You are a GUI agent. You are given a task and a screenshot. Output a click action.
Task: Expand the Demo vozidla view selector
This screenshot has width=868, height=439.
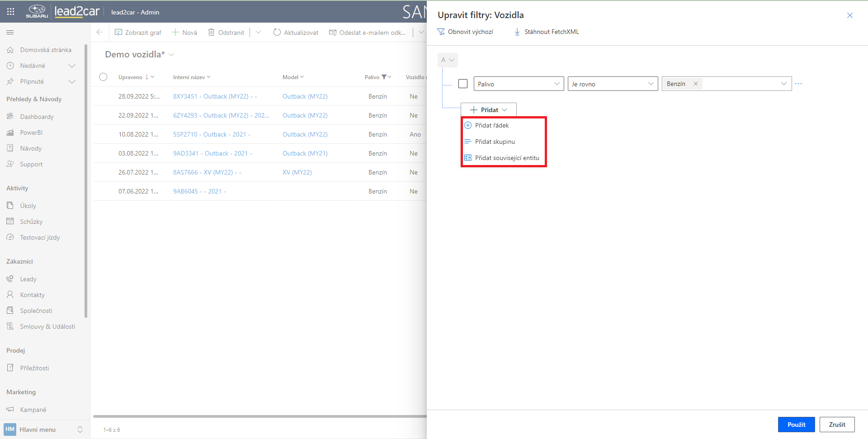172,55
